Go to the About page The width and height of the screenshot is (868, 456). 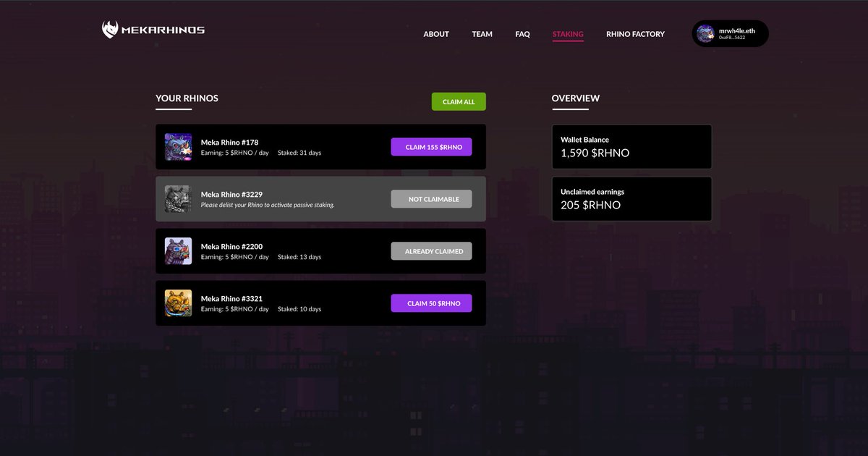pyautogui.click(x=436, y=34)
